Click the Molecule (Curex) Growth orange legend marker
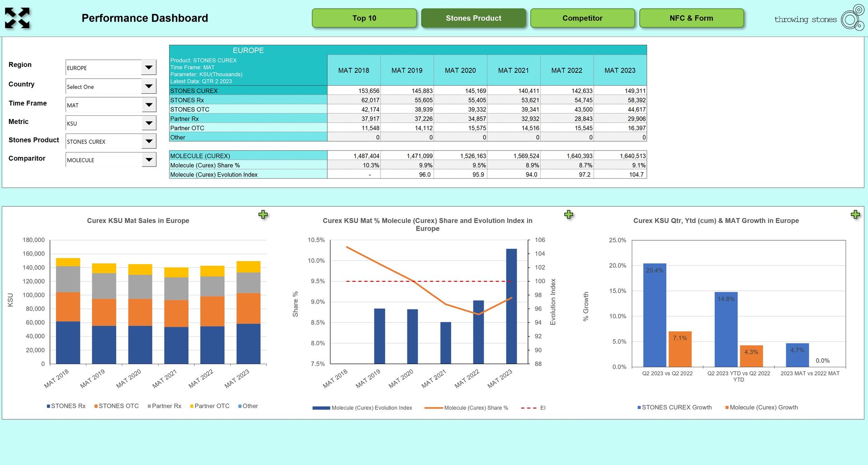Image resolution: width=868 pixels, height=465 pixels. click(x=727, y=408)
